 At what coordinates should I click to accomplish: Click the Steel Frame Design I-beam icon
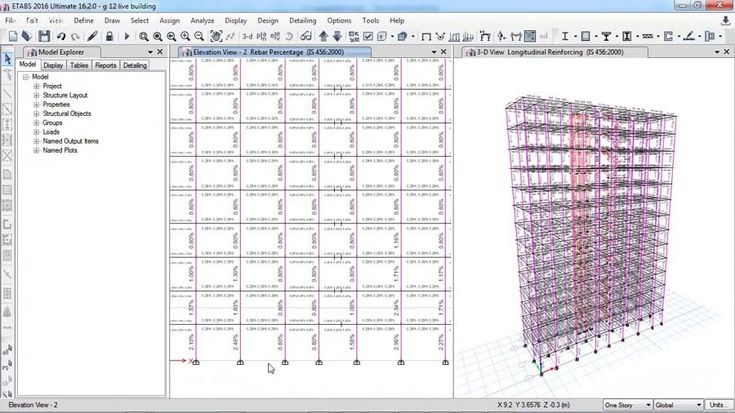[x=565, y=36]
